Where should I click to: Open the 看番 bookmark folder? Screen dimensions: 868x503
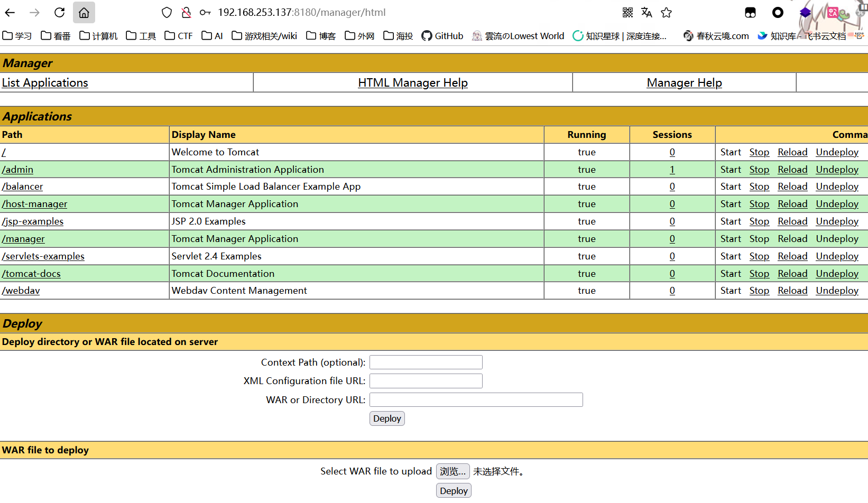click(56, 36)
